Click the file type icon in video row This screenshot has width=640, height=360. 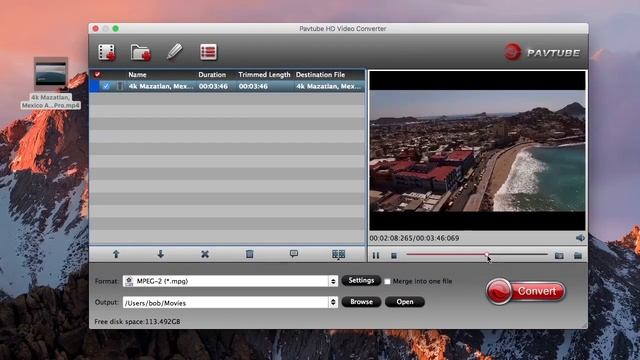pyautogui.click(x=120, y=86)
